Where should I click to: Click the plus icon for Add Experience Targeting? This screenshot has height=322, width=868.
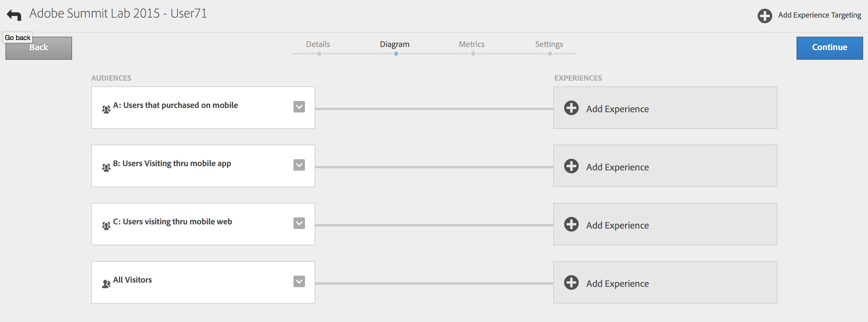tap(764, 15)
